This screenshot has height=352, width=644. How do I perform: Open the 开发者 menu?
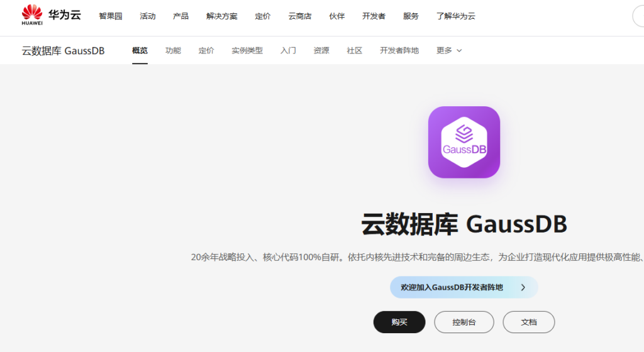coord(374,16)
